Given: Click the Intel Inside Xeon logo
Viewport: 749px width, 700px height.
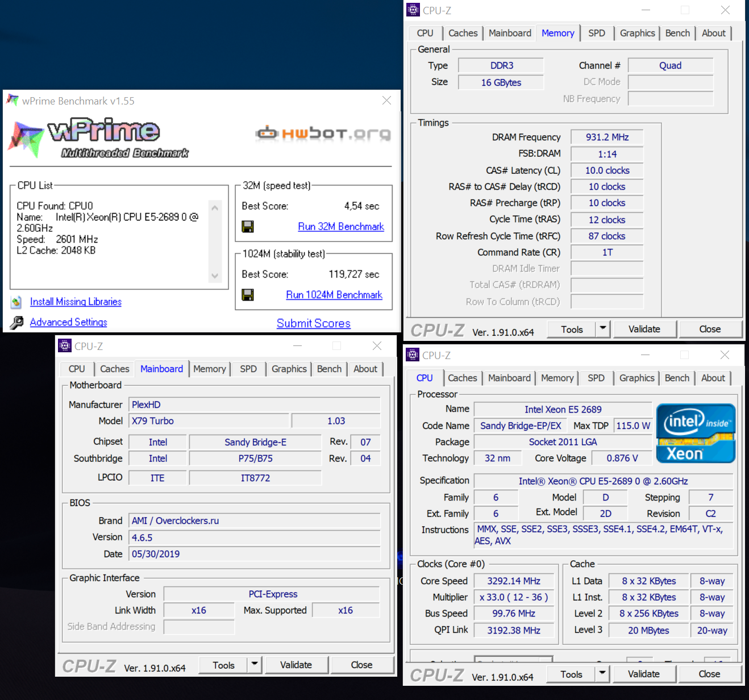Looking at the screenshot, I should [696, 434].
